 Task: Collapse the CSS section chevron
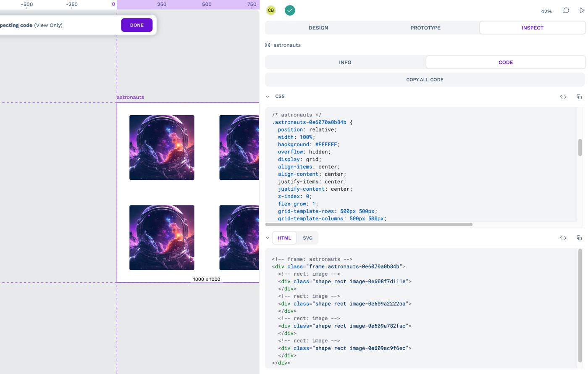pos(268,97)
